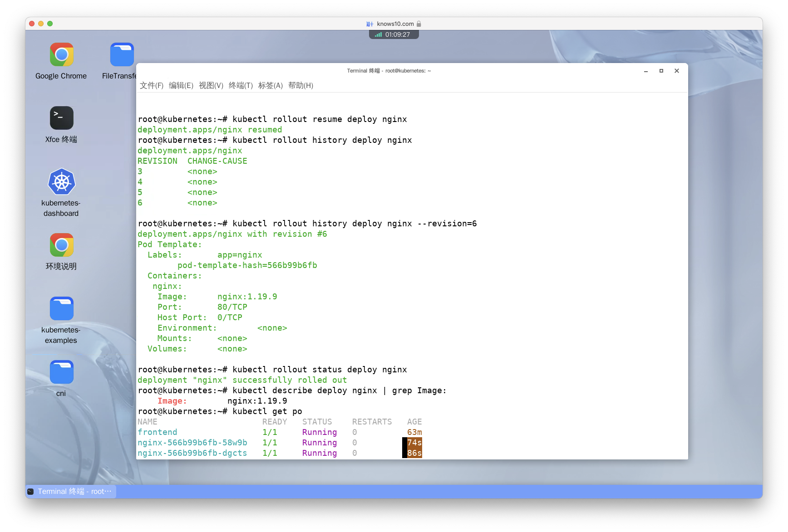The width and height of the screenshot is (788, 532).
Task: Click the 'CHANGE-CAUSE' header text
Action: click(217, 161)
